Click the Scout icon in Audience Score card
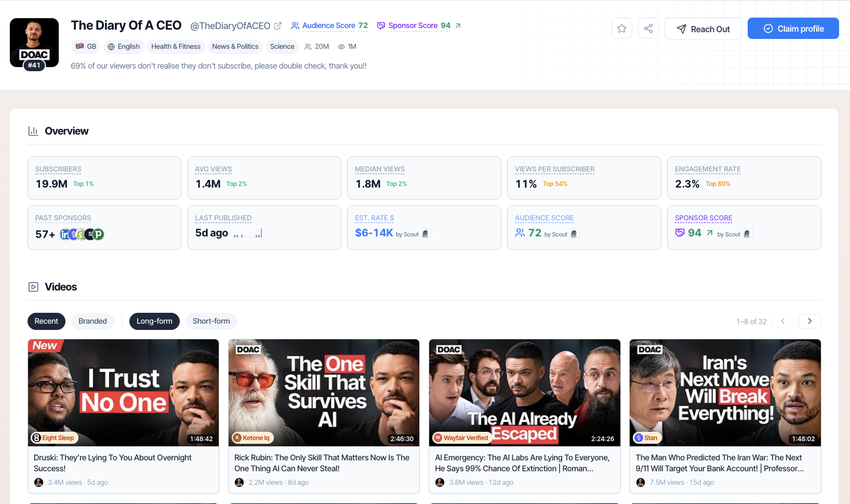The width and height of the screenshot is (850, 504). 574,234
